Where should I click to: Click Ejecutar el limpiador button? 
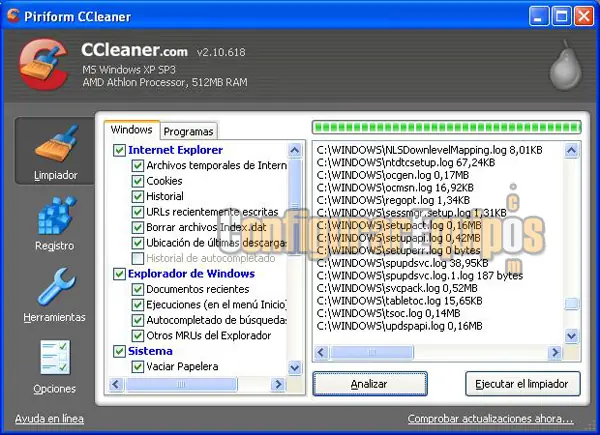point(522,384)
